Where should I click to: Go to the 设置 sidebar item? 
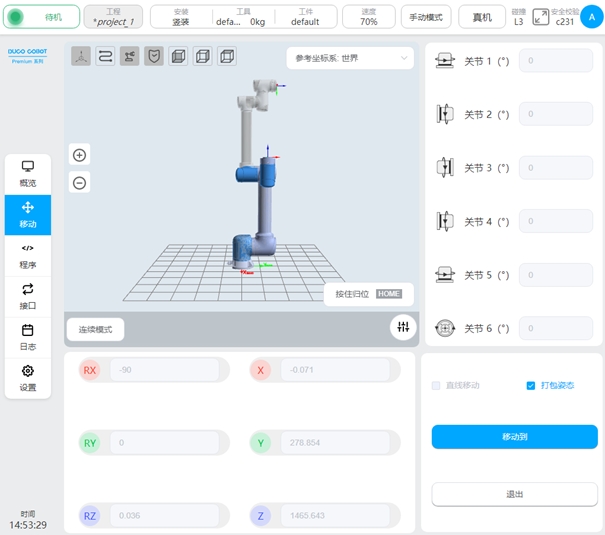pos(28,378)
